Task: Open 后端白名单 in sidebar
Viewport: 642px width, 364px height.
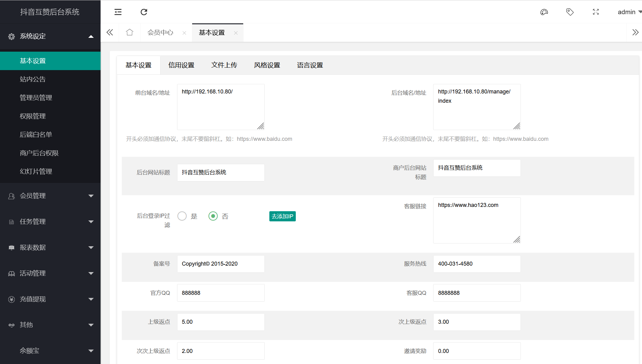Action: 50,135
